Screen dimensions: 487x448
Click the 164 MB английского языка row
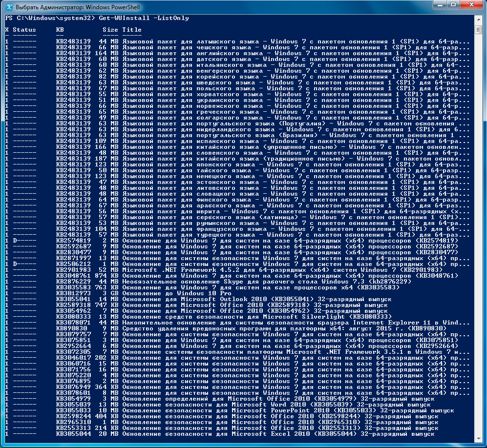237,53
